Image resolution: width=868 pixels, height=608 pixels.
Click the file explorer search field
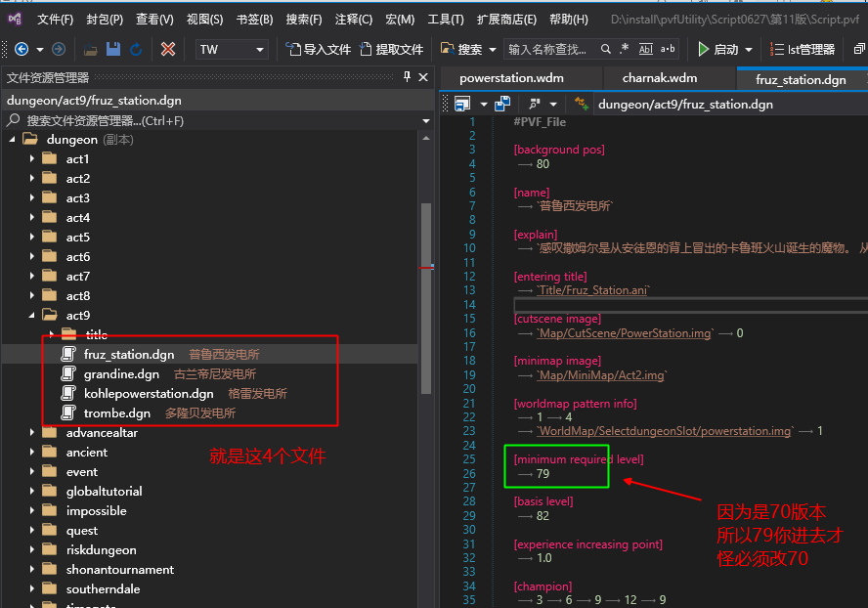[x=210, y=120]
